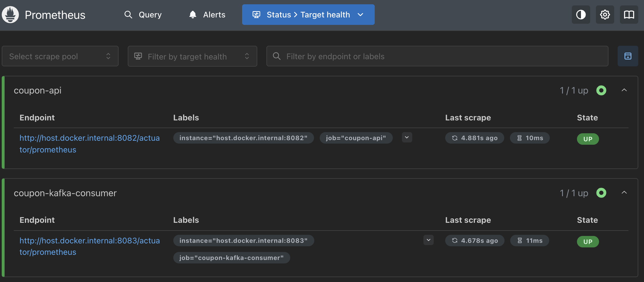
Task: Click the green status circle for coupon-kafka-consumer
Action: (x=601, y=193)
